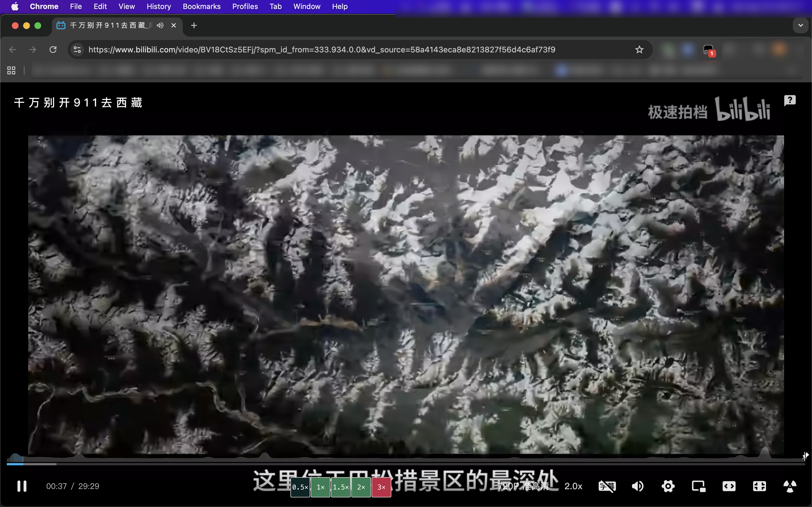Open the 2.0x playback speed menu

tap(573, 486)
